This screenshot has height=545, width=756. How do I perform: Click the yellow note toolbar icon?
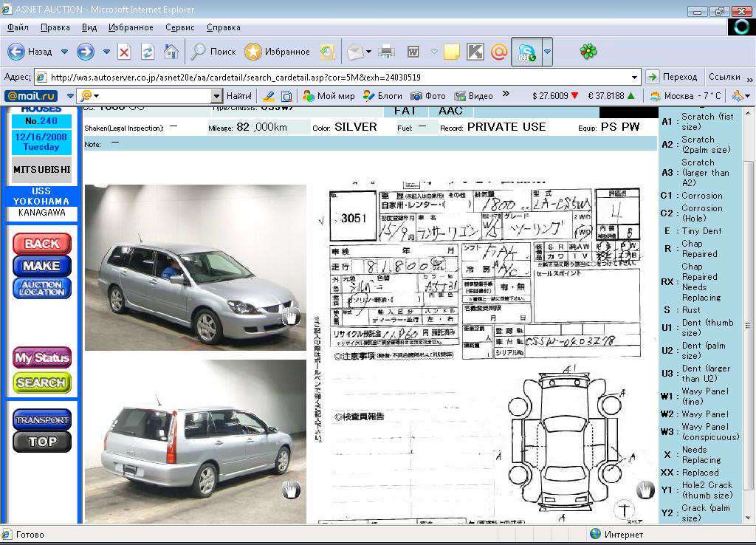coord(451,52)
